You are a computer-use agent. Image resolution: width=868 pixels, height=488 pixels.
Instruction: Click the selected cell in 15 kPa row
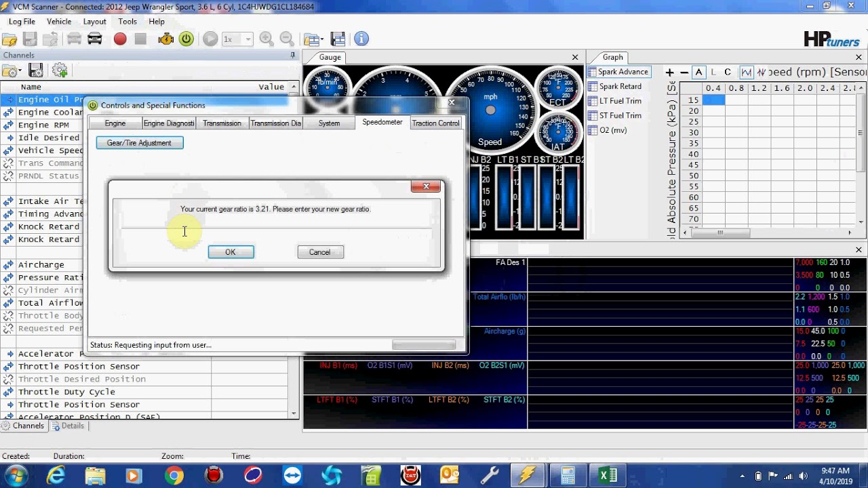click(x=713, y=100)
